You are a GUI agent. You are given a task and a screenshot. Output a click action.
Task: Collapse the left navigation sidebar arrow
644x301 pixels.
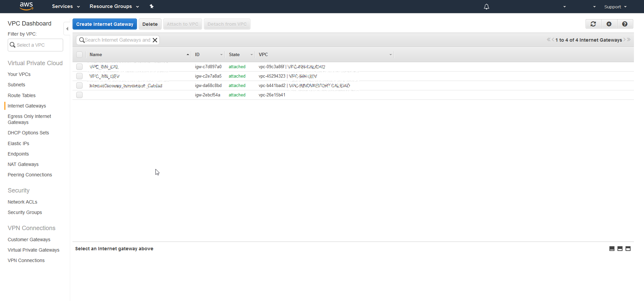click(67, 29)
